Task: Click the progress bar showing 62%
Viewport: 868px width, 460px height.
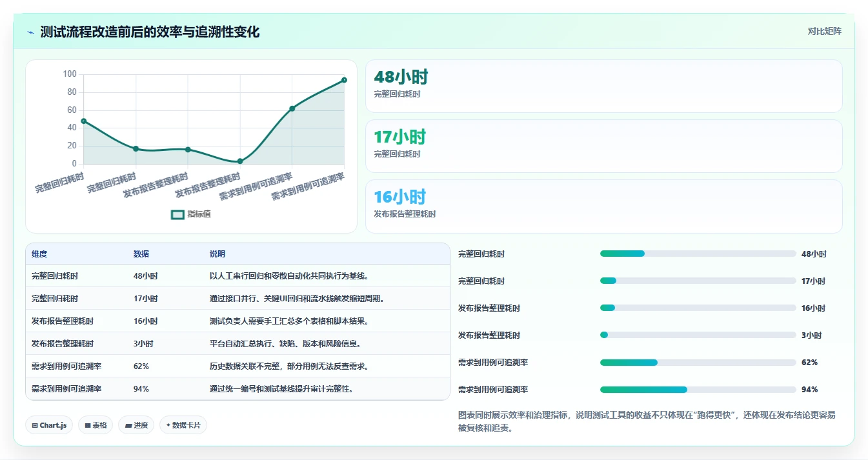Action: click(x=698, y=363)
